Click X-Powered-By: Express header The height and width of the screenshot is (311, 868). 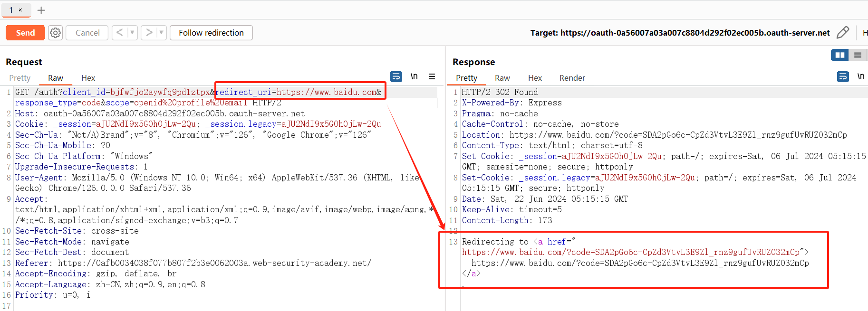(x=511, y=103)
